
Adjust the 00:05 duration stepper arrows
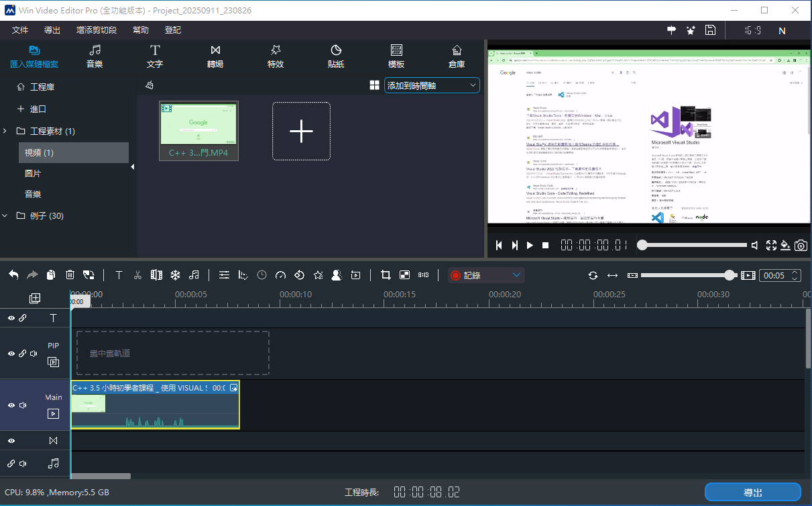[795, 275]
